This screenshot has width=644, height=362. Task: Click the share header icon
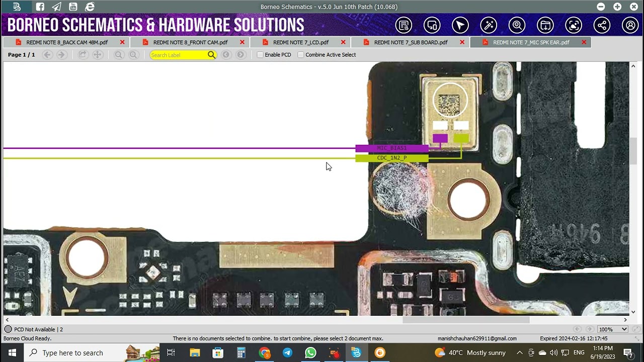point(602,25)
